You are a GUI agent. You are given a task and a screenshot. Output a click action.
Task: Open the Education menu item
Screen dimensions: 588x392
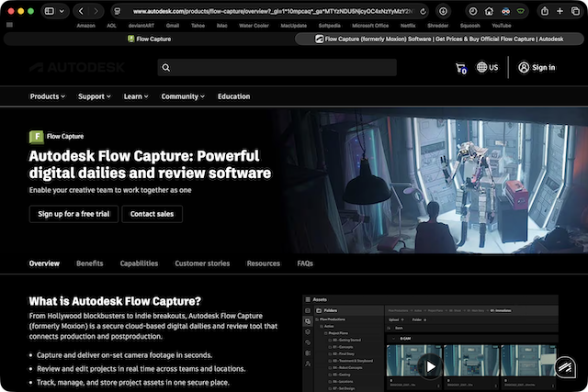[233, 96]
